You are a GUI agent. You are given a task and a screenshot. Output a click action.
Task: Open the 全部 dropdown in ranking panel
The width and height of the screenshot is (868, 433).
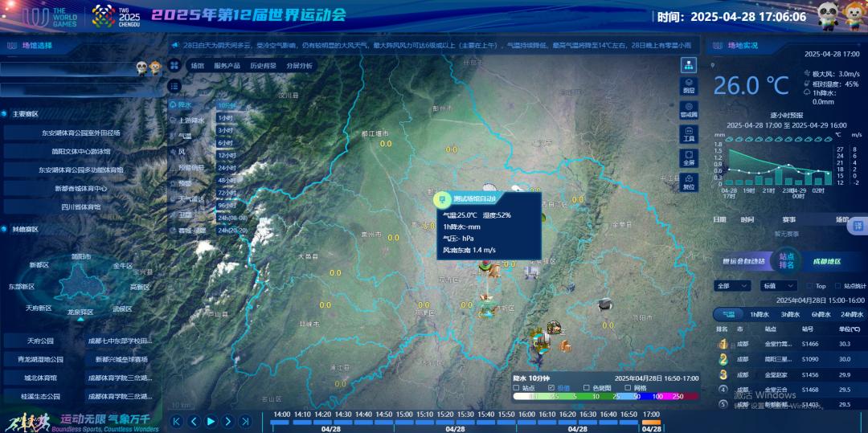(x=732, y=286)
